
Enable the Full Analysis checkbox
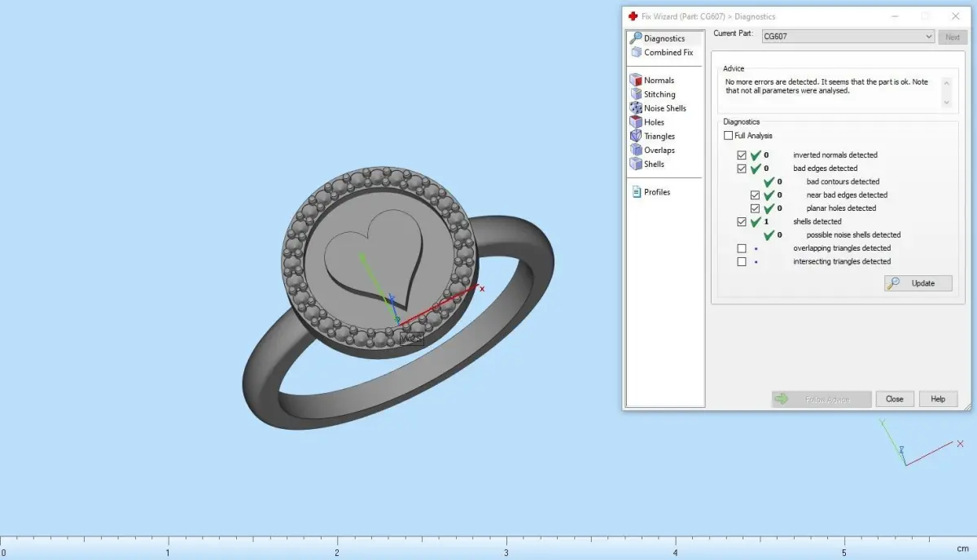728,136
